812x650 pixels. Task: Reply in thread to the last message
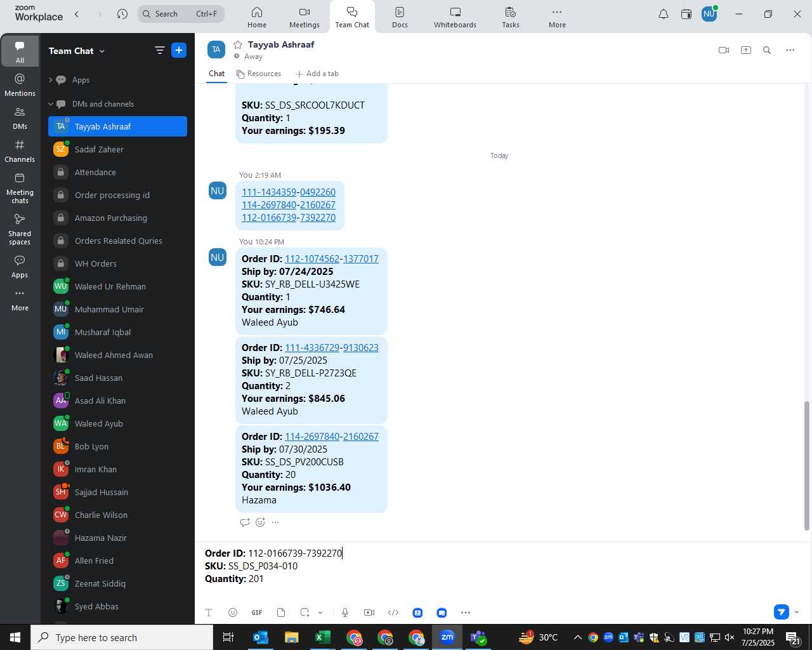tap(245, 522)
